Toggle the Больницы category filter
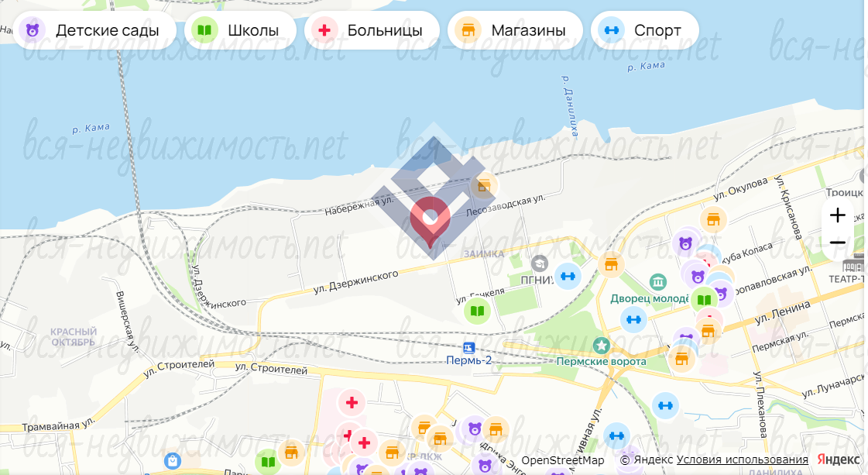 [x=372, y=30]
